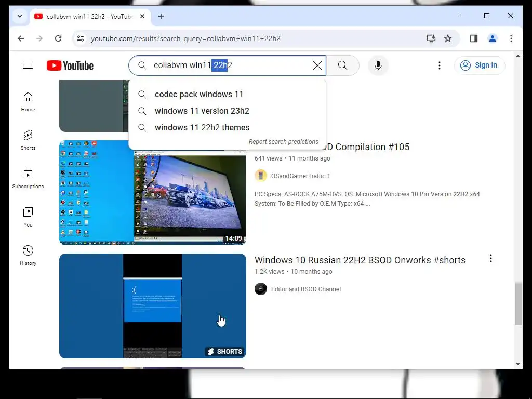This screenshot has height=399, width=532.
Task: Go forward one page
Action: point(39,38)
